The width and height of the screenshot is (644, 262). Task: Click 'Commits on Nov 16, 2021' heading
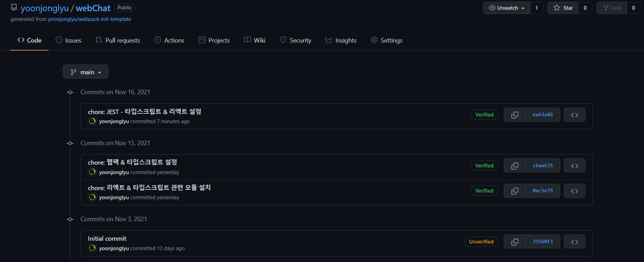115,92
